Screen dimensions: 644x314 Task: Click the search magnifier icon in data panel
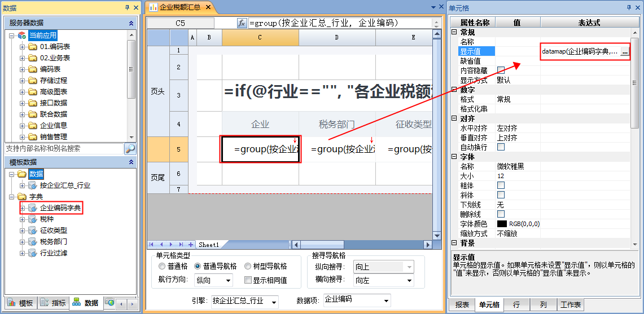click(x=130, y=149)
